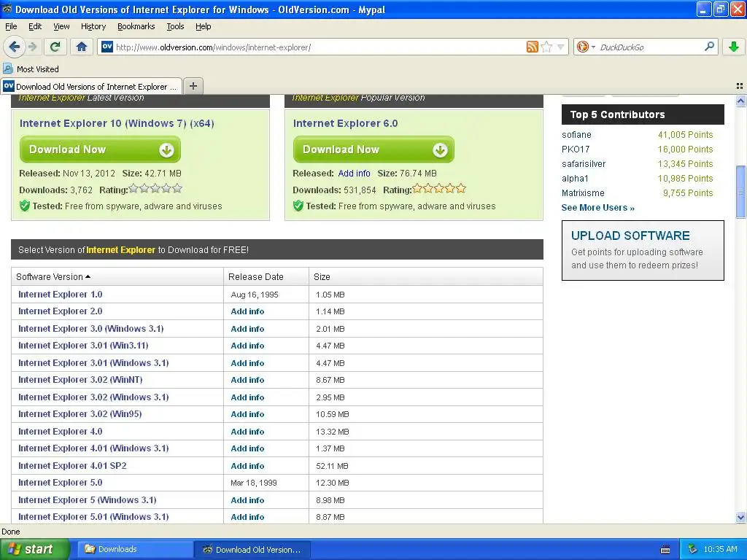Image resolution: width=747 pixels, height=560 pixels.
Task: Click Add info for Internet Explorer 4.0
Action: click(247, 432)
